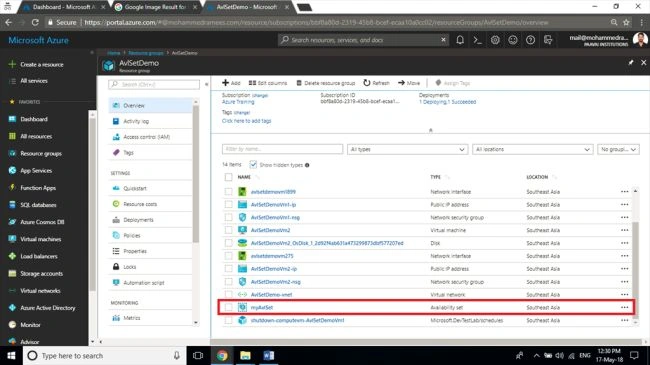Select Overview in the resource menu
650x365 pixels.
[151, 105]
